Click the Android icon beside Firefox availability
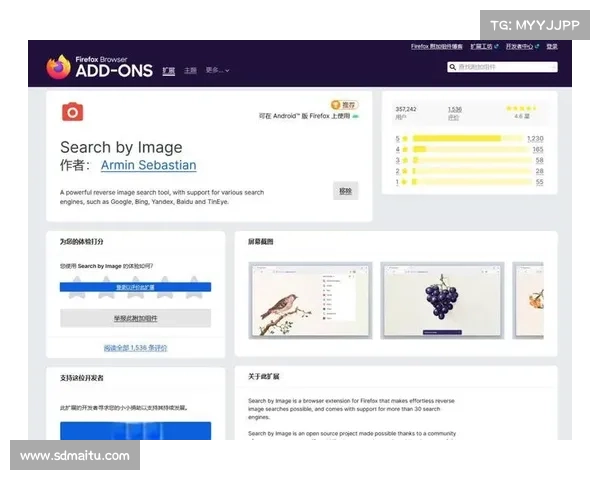 pos(355,117)
